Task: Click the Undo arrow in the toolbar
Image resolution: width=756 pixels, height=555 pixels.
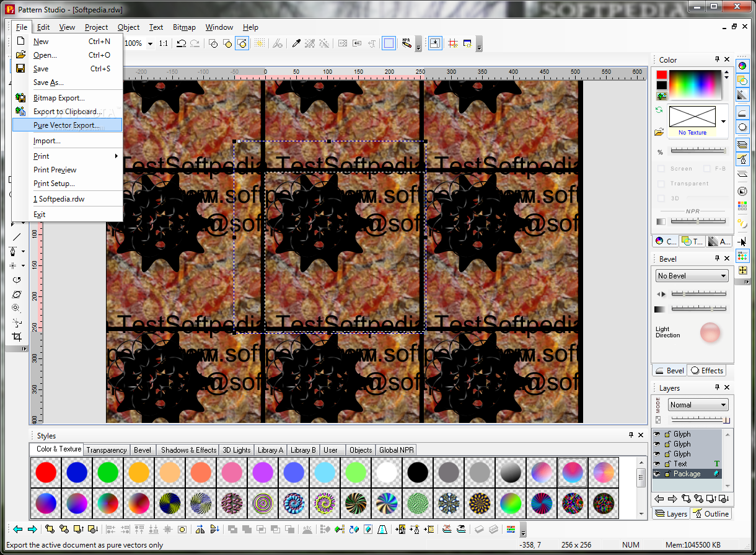Action: point(181,43)
